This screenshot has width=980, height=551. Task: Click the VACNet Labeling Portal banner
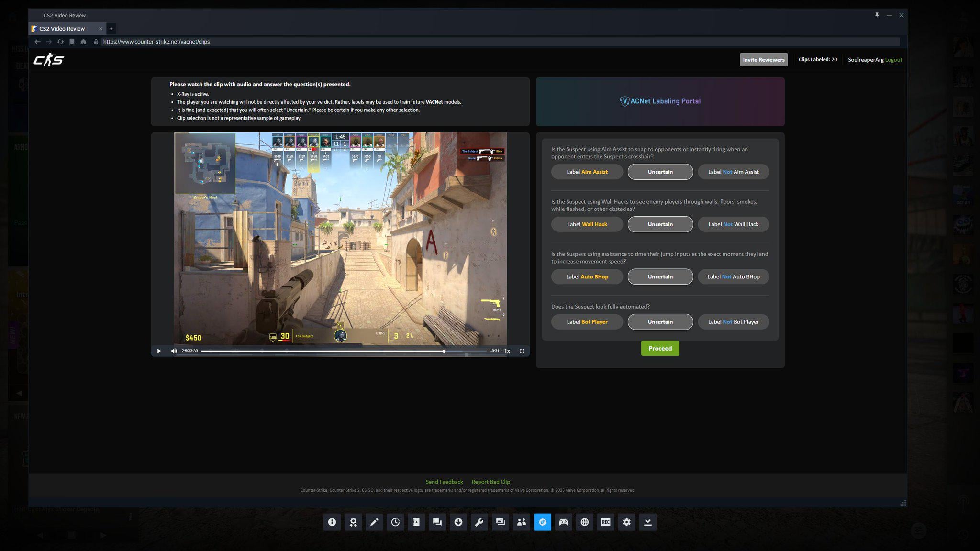pyautogui.click(x=660, y=101)
